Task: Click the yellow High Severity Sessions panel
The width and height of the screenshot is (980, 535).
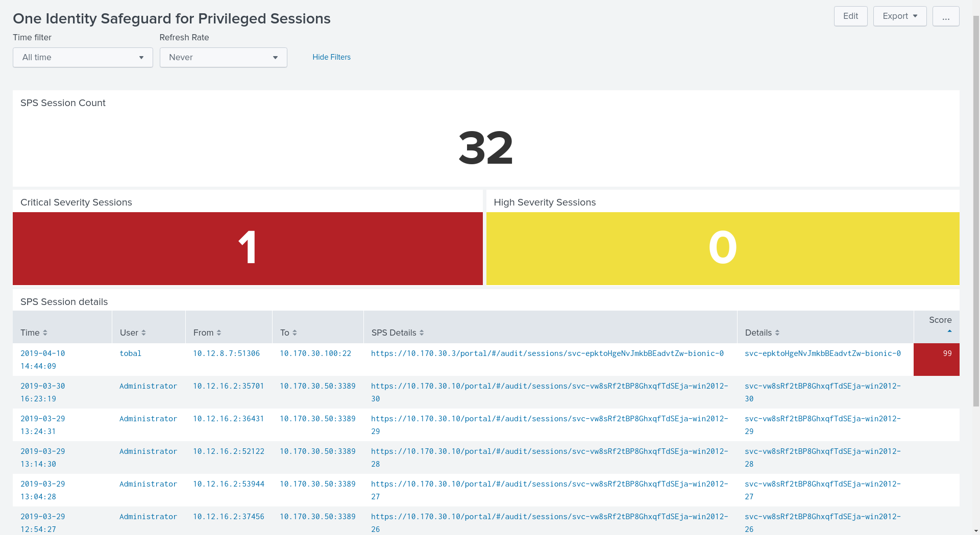Action: (x=722, y=248)
